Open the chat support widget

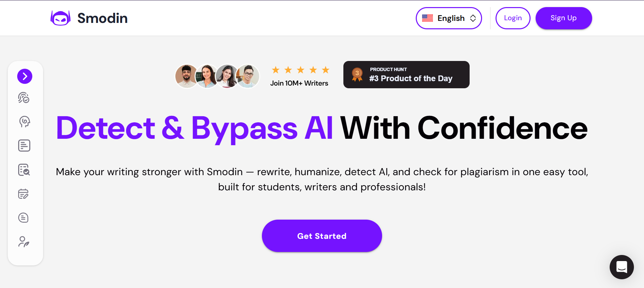point(621,267)
